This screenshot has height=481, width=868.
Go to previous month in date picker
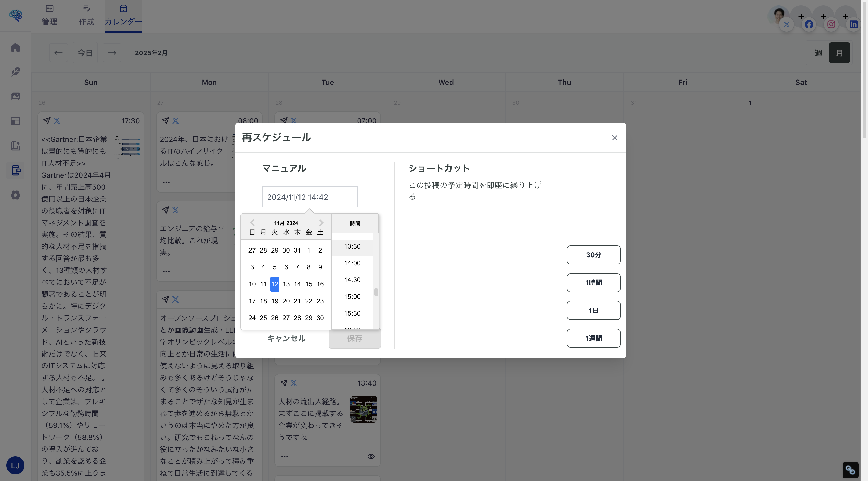pos(252,222)
